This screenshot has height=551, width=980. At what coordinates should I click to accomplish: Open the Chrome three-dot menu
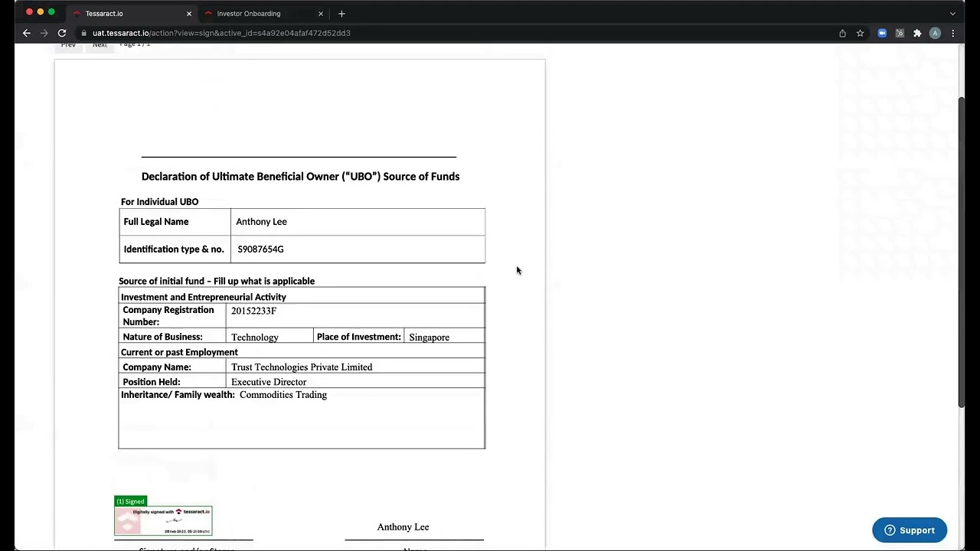point(952,33)
